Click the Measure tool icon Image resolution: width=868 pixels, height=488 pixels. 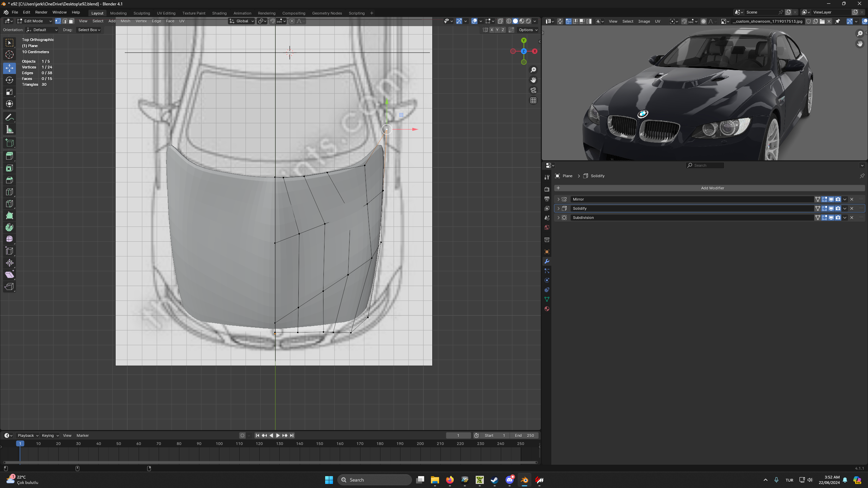(9, 129)
